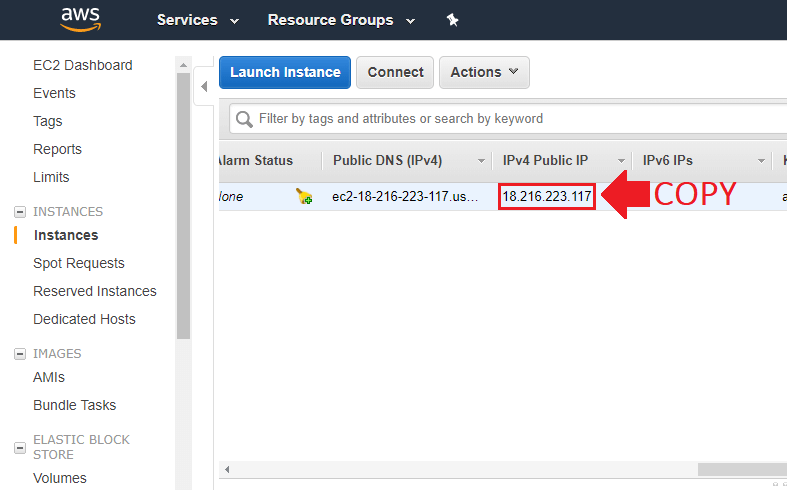Click the IPv4 Public IP header text
Screen dimensions: 787x490
[545, 161]
